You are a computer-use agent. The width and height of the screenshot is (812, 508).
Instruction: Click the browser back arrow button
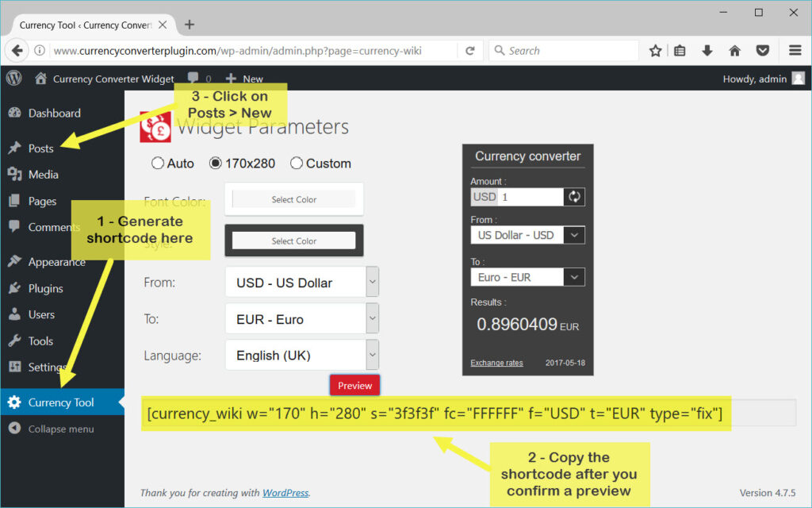click(x=17, y=50)
